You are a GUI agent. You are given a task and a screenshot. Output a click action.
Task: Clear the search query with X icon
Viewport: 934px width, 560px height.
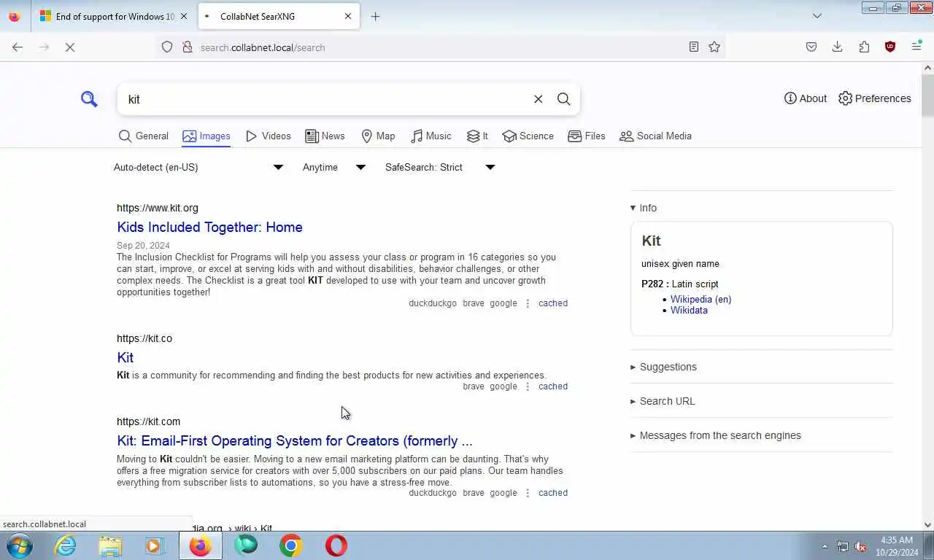pos(538,99)
